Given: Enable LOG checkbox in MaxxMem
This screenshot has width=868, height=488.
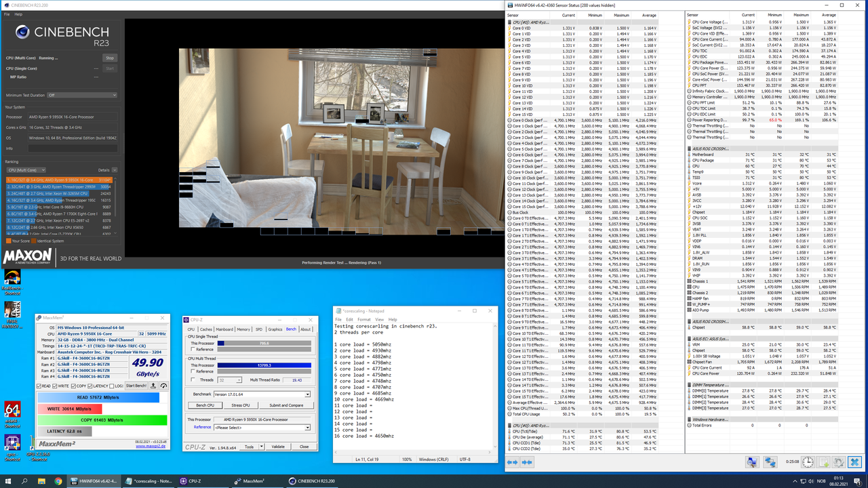Looking at the screenshot, I should click(x=111, y=386).
